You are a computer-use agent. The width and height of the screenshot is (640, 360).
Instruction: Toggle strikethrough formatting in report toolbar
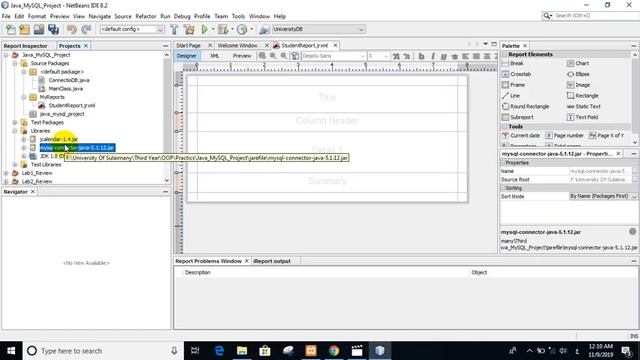click(454, 56)
